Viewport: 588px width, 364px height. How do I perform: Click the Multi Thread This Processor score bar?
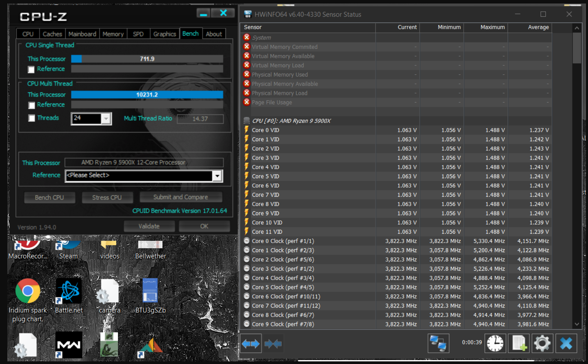click(147, 95)
